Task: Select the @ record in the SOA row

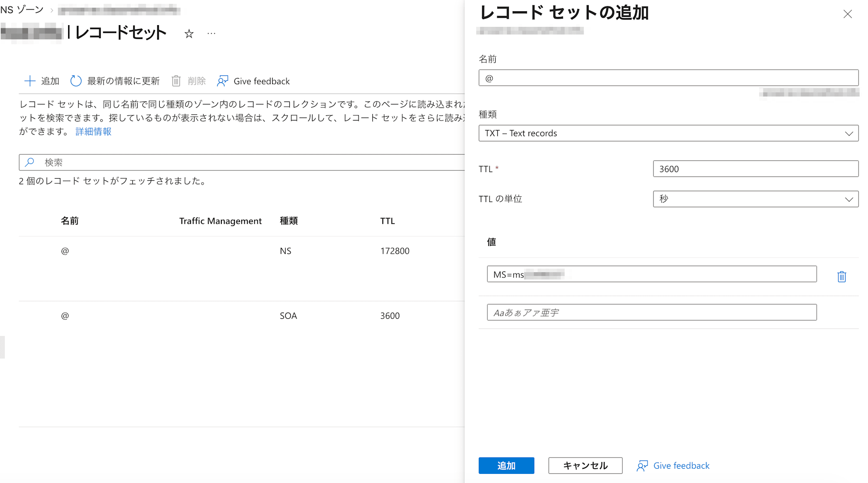Action: pos(65,316)
